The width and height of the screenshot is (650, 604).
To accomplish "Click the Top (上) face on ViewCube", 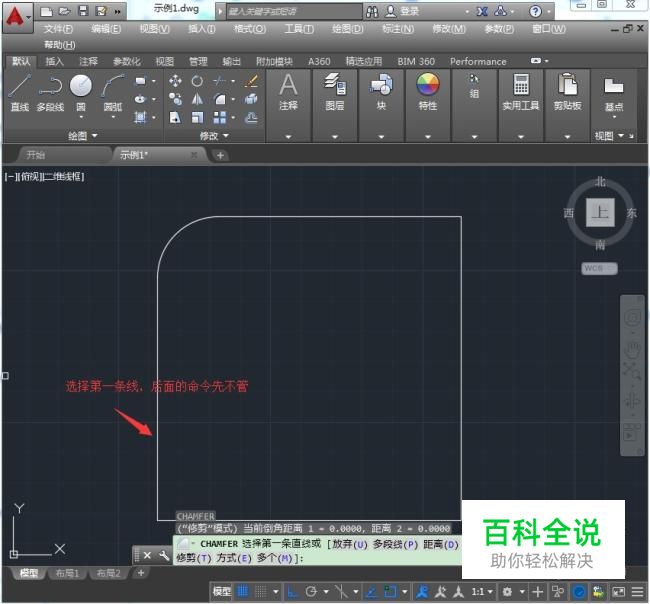I will 600,212.
